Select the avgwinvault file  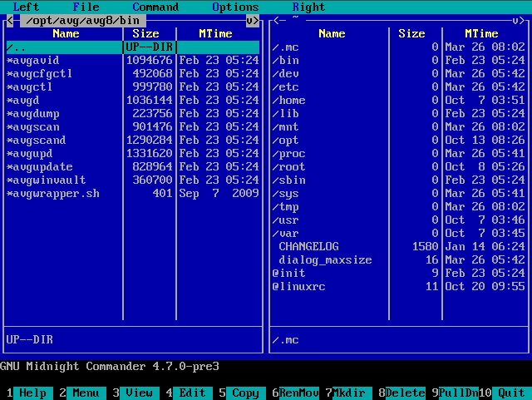[133, 180]
